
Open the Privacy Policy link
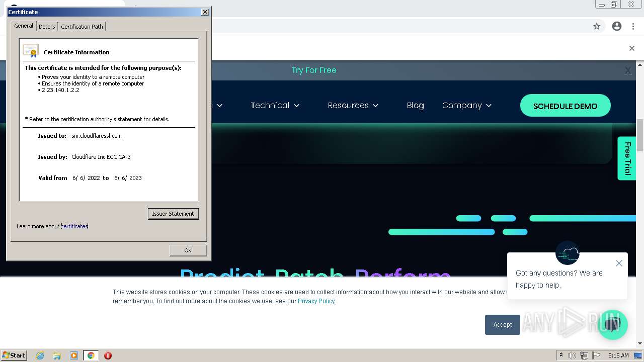[x=316, y=301]
